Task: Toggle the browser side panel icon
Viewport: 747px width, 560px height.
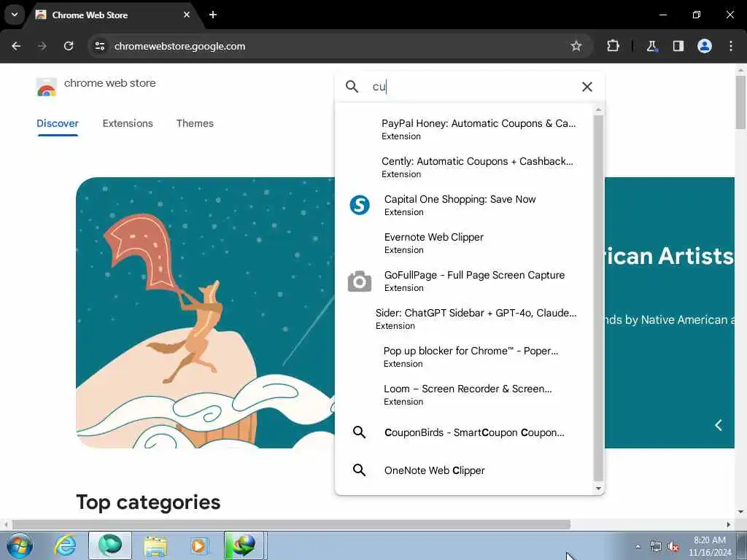Action: [x=678, y=46]
